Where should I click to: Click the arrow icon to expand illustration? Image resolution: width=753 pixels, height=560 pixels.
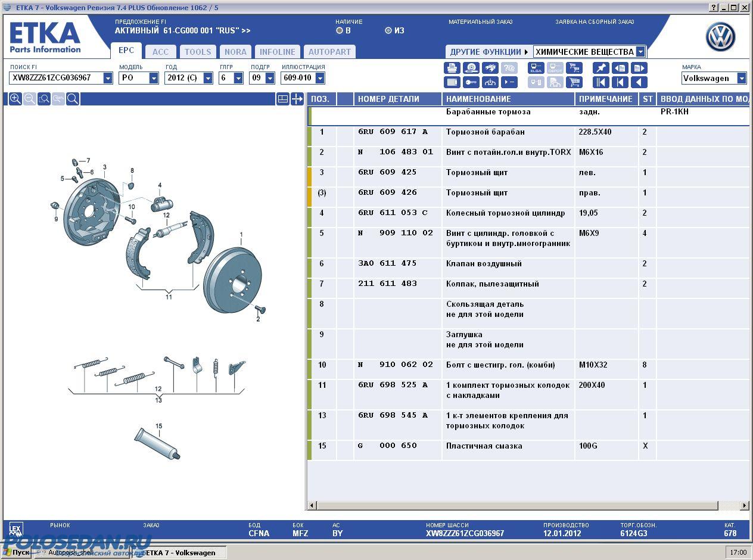297,99
